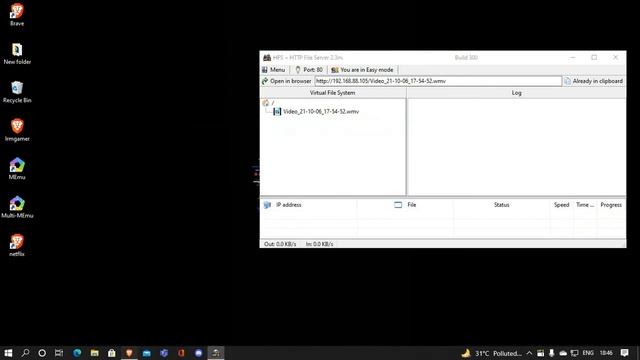Open the New folder desktop icon
Viewport: 640px width, 360px height.
(17, 53)
